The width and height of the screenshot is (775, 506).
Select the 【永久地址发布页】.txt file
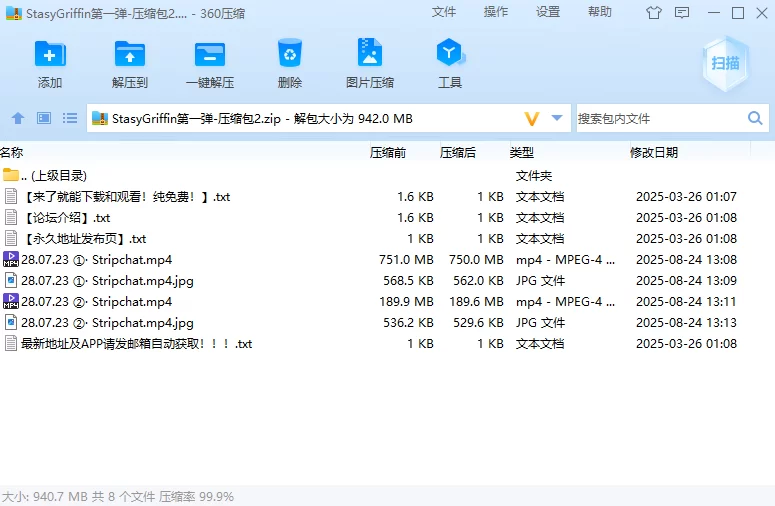[388, 239]
